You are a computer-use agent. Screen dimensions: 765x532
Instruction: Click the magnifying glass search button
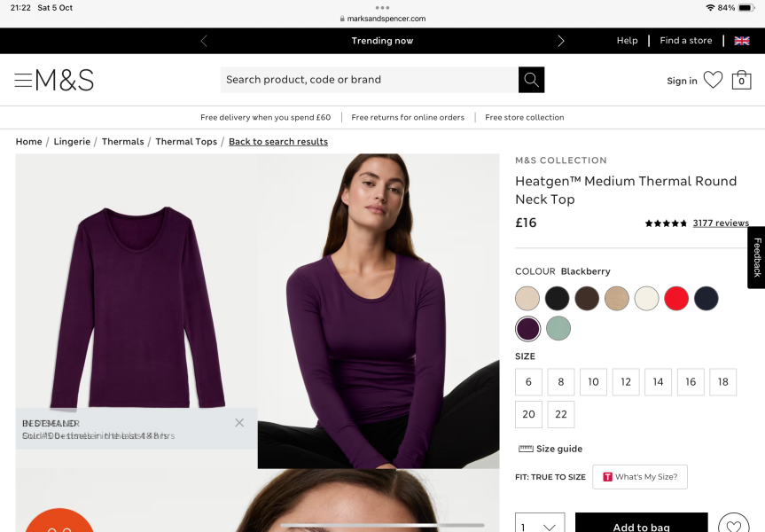tap(531, 80)
